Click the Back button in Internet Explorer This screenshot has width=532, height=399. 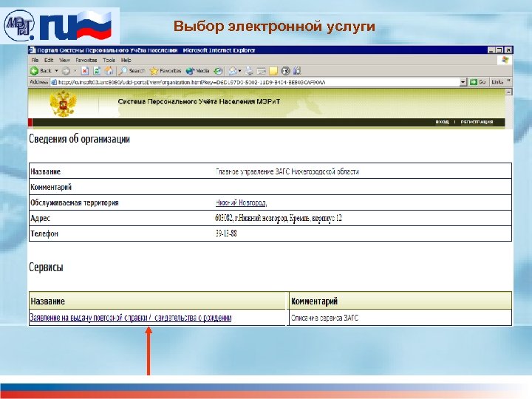point(41,71)
